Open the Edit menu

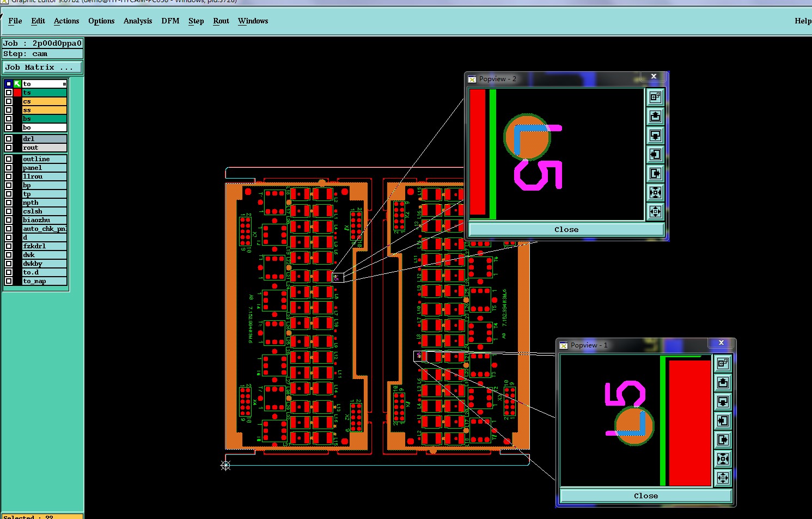coord(38,21)
